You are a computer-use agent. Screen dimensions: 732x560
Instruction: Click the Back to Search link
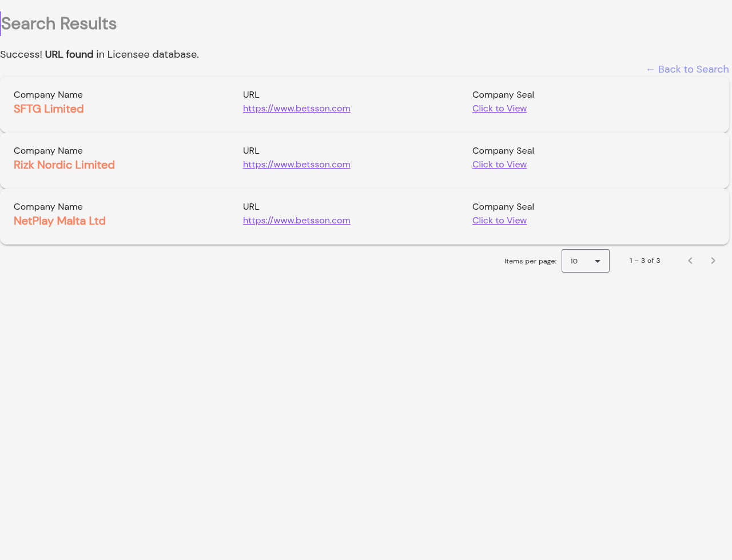(687, 69)
